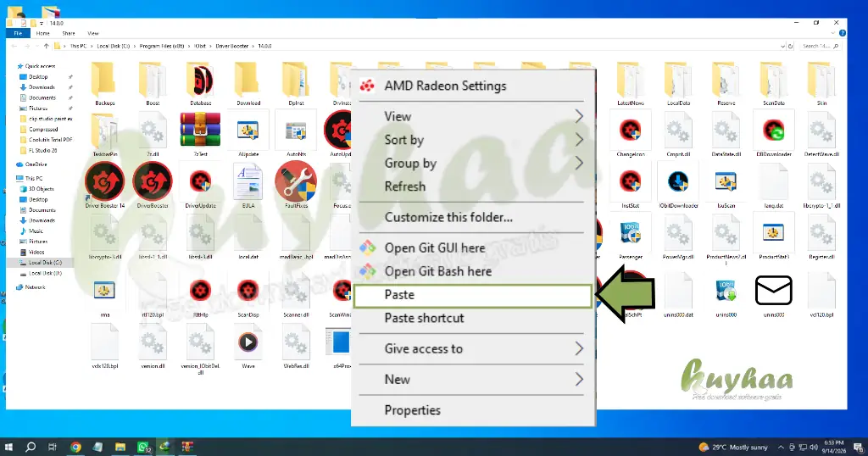Open the Driver Booster 14 shortcut icon

pyautogui.click(x=104, y=181)
